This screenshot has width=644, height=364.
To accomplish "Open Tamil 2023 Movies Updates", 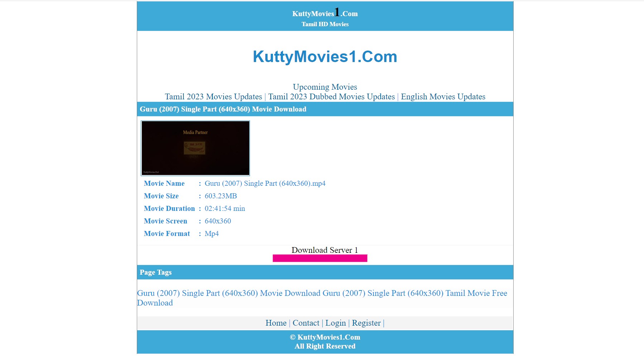I will pyautogui.click(x=213, y=96).
